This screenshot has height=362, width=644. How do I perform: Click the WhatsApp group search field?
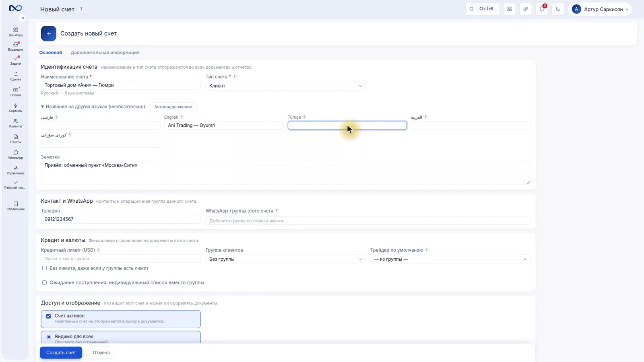tap(368, 220)
